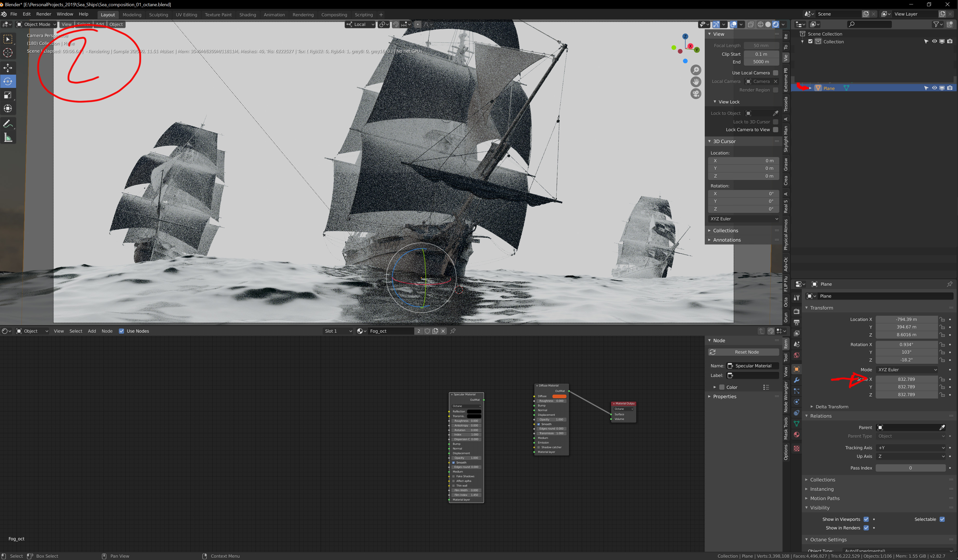
Task: Toggle the camera view gizmo icon
Action: point(696,93)
